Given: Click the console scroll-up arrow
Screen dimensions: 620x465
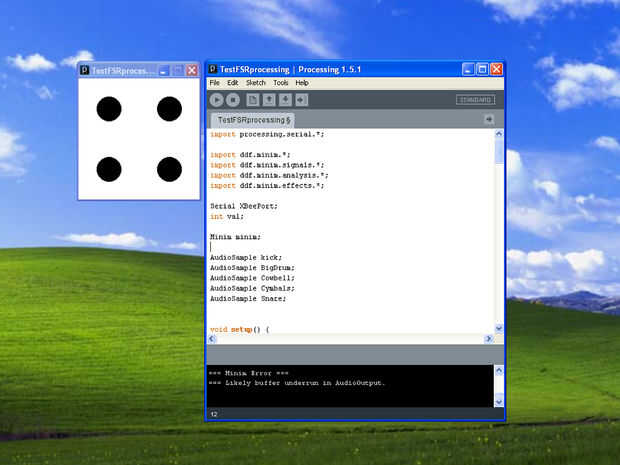Looking at the screenshot, I should [499, 371].
